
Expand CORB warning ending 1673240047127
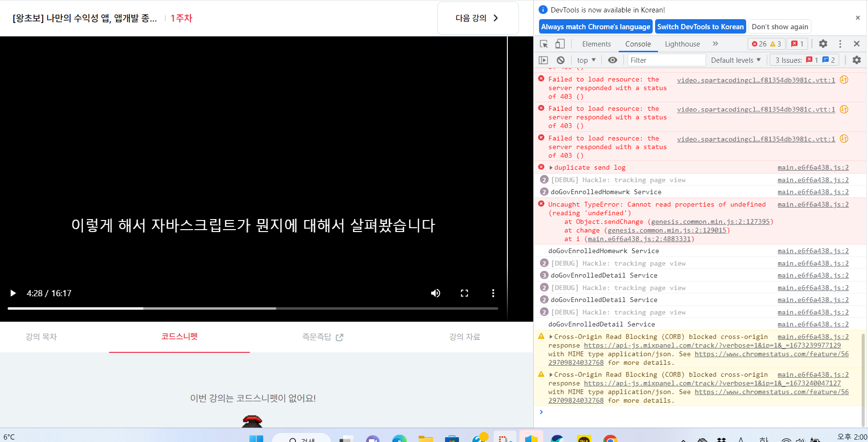pos(551,375)
